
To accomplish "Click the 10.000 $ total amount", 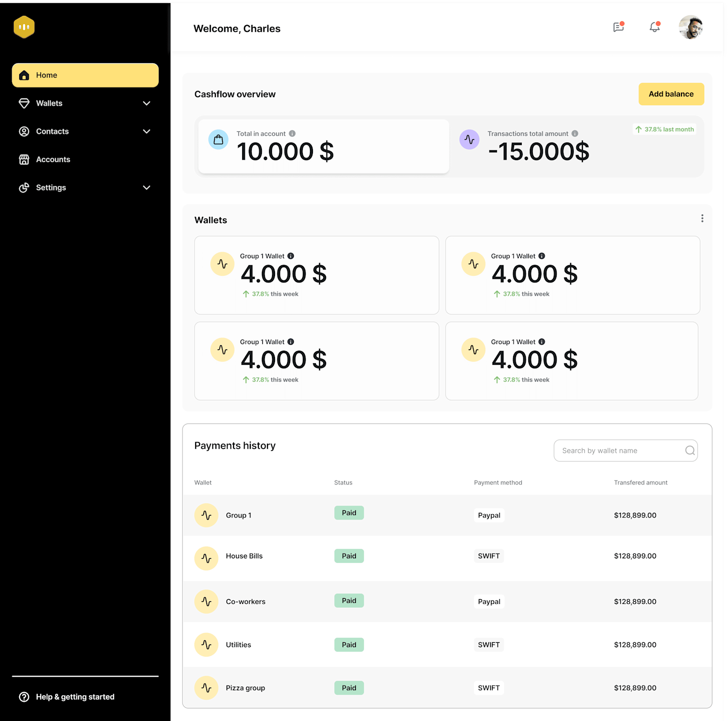I will [285, 152].
